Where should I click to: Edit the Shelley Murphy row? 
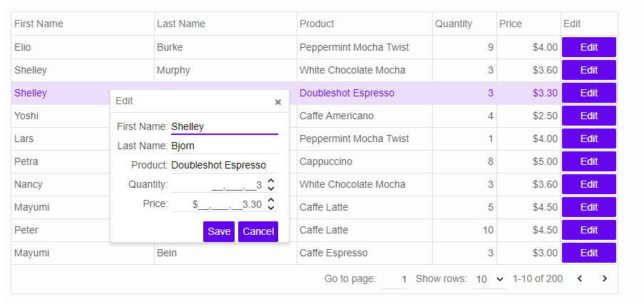[x=589, y=70]
